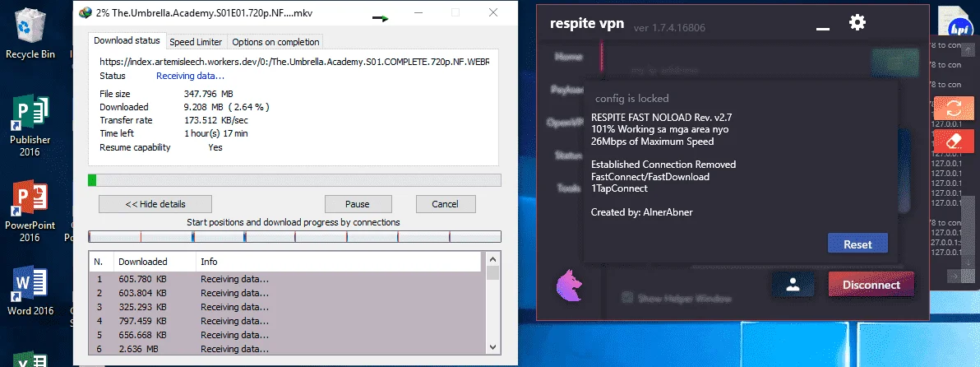
Task: Click the green download progress bar
Action: [294, 180]
